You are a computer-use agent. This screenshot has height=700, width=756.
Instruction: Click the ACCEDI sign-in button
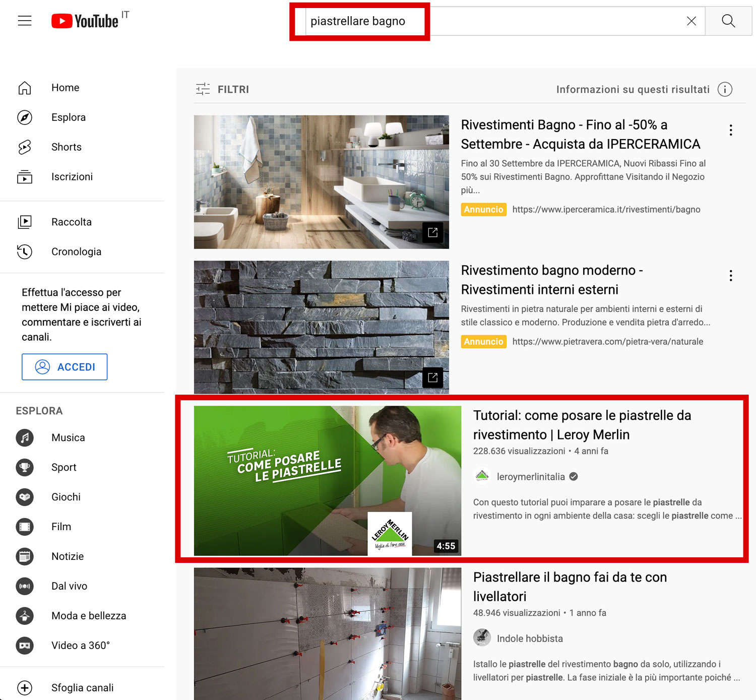[65, 367]
